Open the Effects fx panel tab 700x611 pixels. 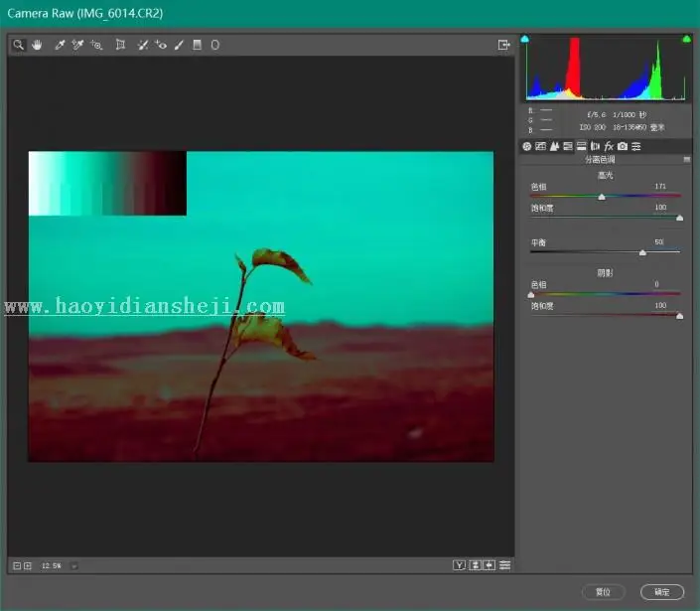(609, 146)
